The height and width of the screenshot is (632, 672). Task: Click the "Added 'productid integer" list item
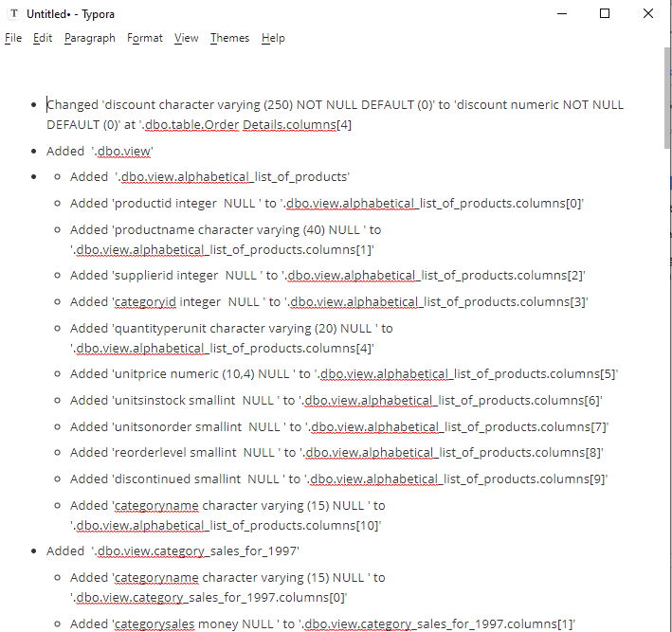click(x=322, y=203)
